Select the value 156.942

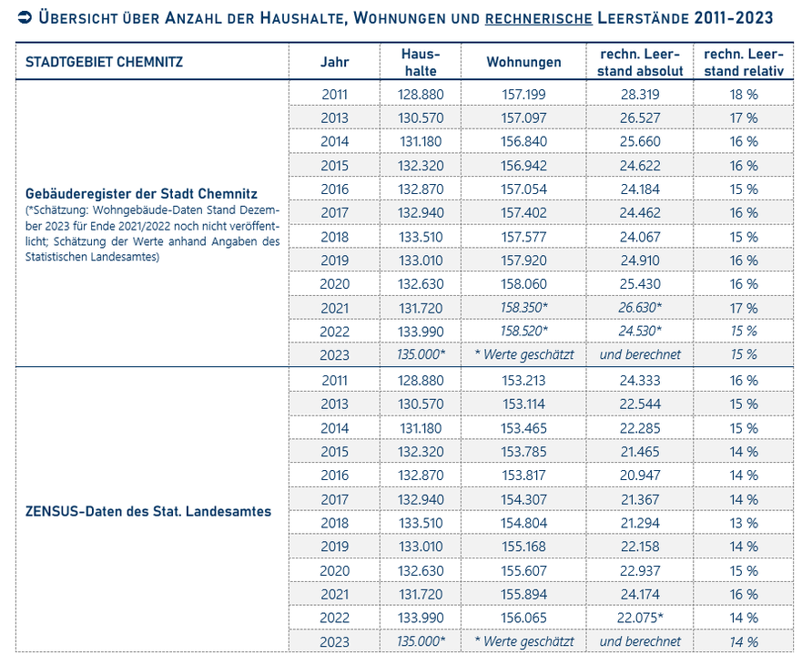523,166
